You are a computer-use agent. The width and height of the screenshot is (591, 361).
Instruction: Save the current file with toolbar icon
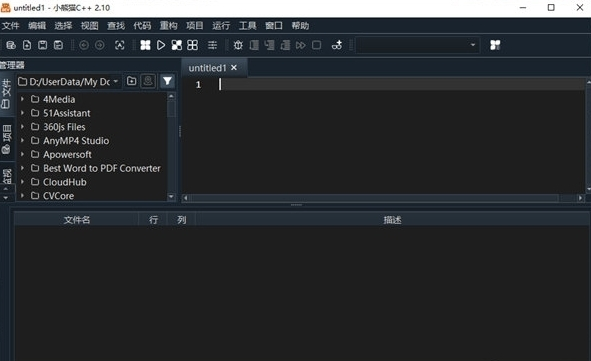pos(43,45)
